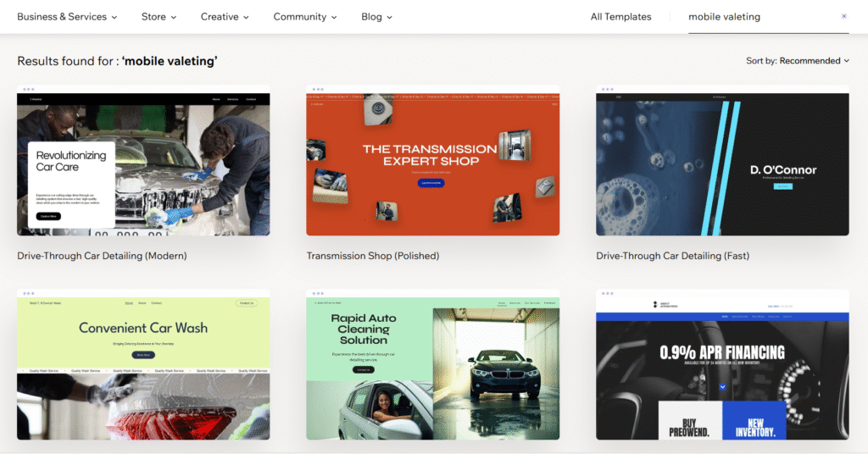Select the Rapid Auto Cleaning Solution thumbnail
This screenshot has width=868, height=454.
coord(432,364)
